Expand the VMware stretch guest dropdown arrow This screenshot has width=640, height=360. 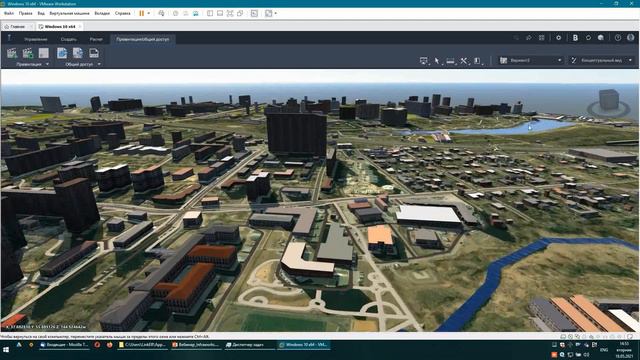tap(276, 13)
